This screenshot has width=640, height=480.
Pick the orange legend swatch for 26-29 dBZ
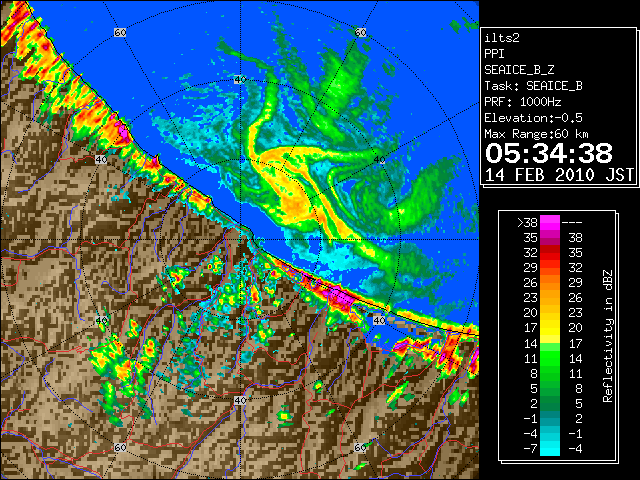(x=550, y=283)
